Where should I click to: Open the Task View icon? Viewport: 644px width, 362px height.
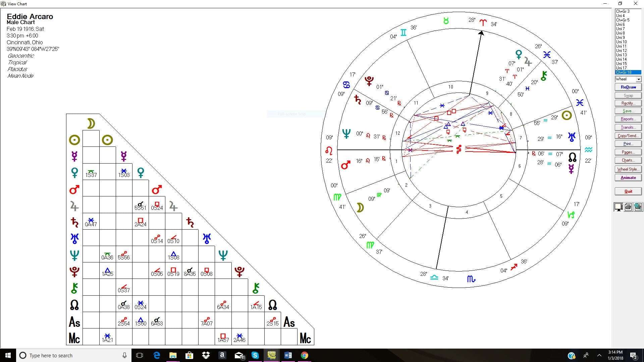[140, 355]
